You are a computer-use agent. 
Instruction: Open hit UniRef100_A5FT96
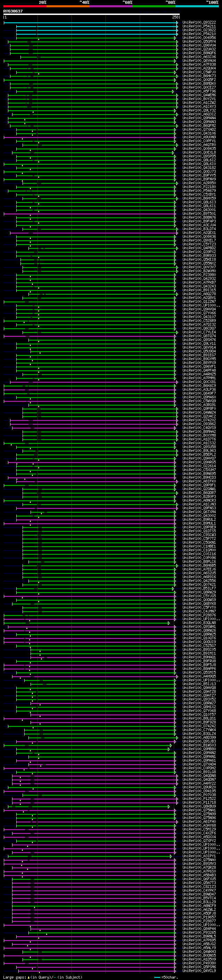pyautogui.click(x=199, y=91)
